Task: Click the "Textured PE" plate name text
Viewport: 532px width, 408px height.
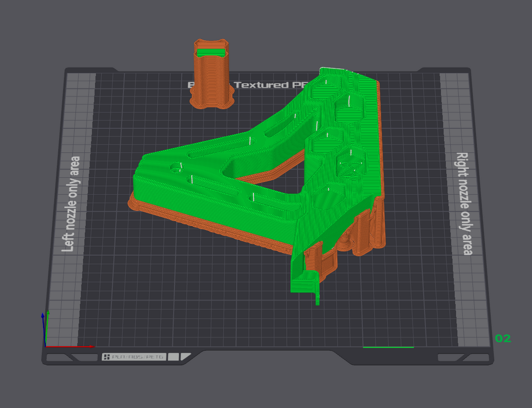Action: click(x=271, y=85)
